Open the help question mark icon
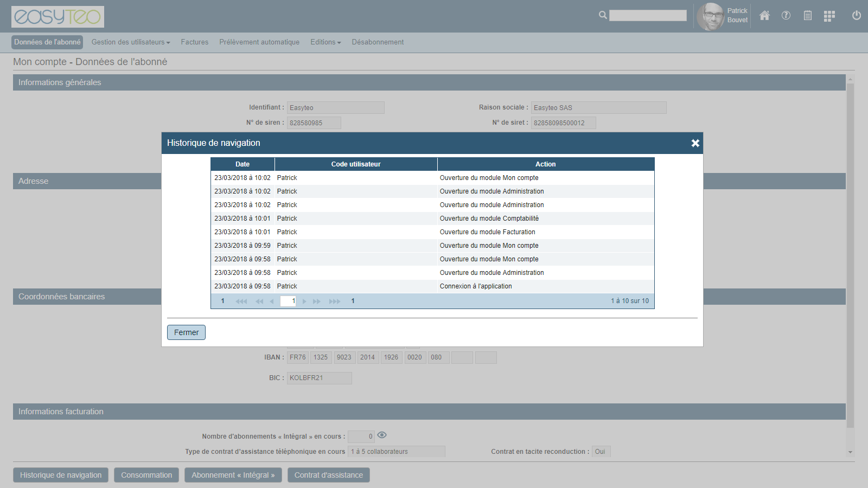Screen dimensions: 868x488 tap(786, 16)
